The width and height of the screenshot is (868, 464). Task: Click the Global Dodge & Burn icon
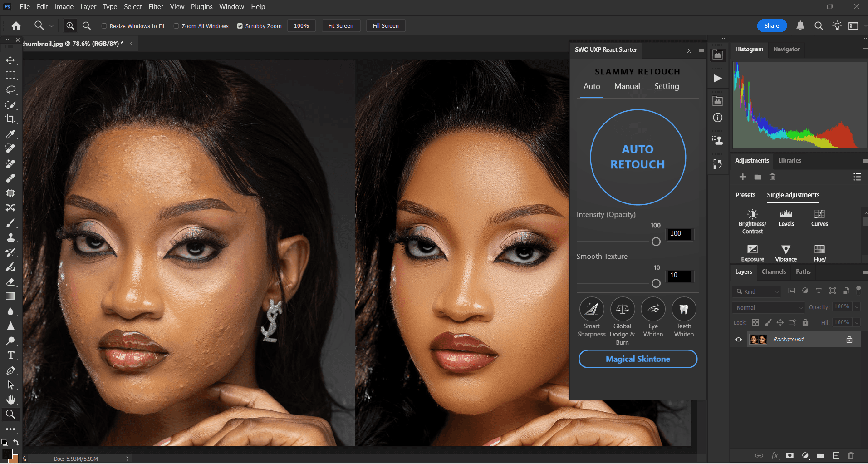pos(623,309)
